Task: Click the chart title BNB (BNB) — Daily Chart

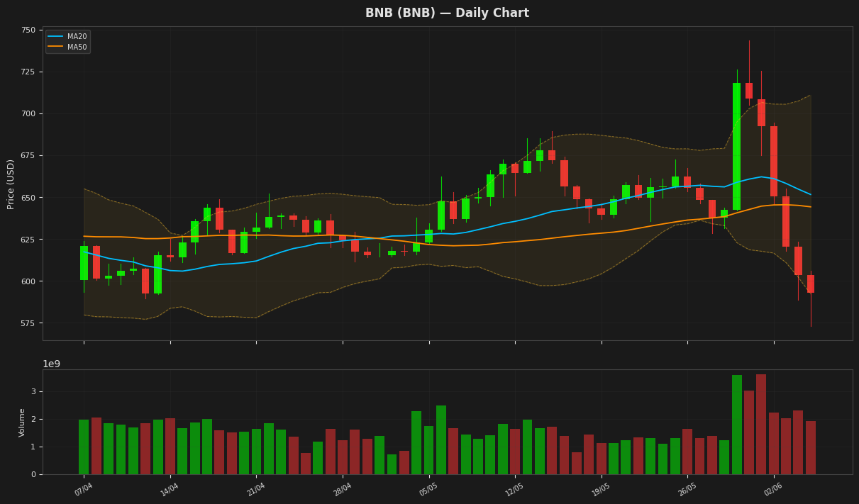Action: 447,13
